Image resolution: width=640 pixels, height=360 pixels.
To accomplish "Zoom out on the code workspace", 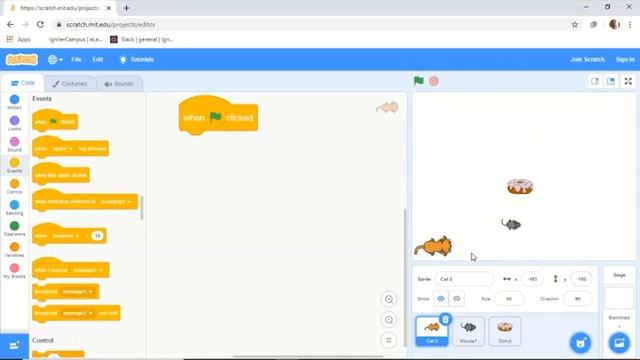I will pyautogui.click(x=389, y=320).
